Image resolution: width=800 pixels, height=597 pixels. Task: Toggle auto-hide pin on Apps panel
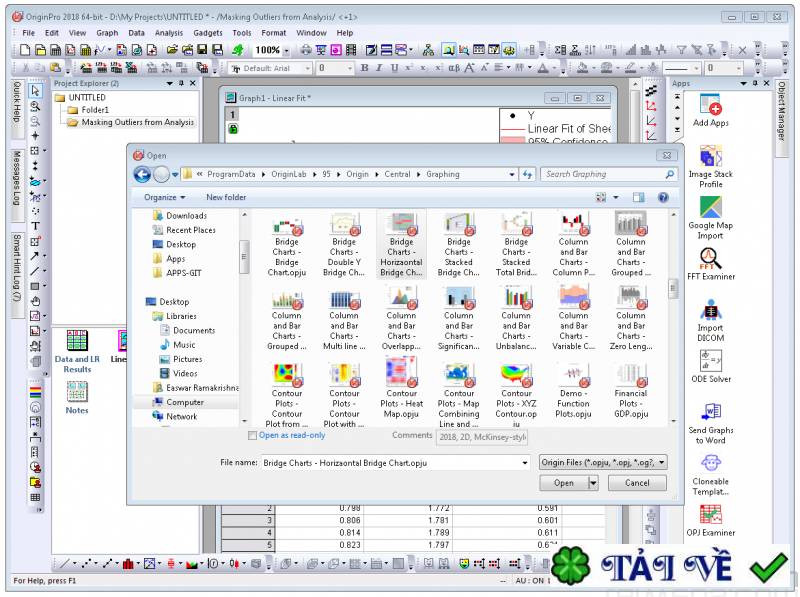click(x=755, y=83)
